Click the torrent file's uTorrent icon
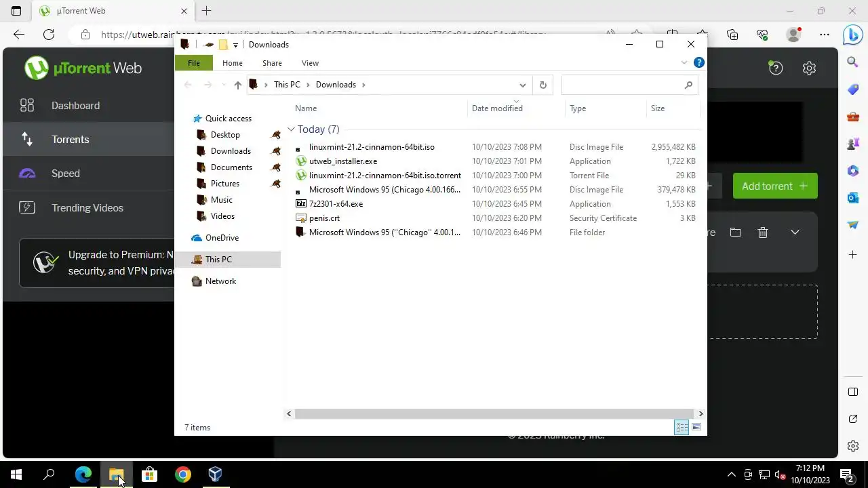 [x=301, y=176]
